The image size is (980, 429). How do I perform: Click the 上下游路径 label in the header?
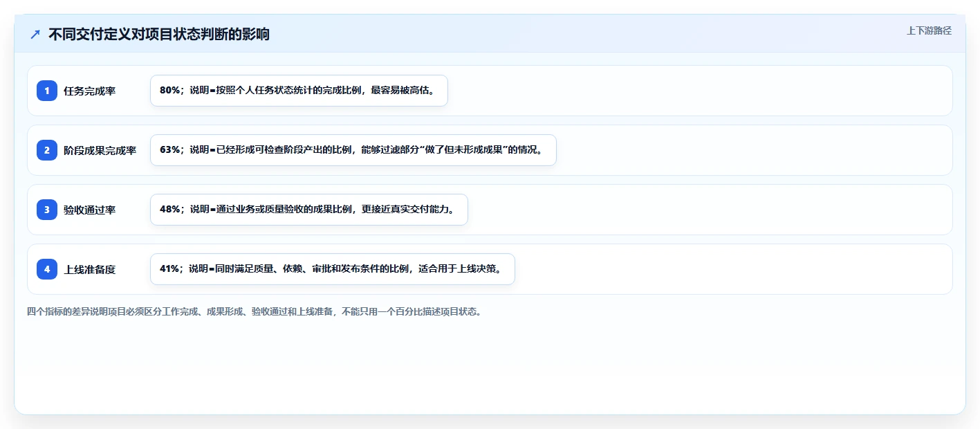point(929,30)
